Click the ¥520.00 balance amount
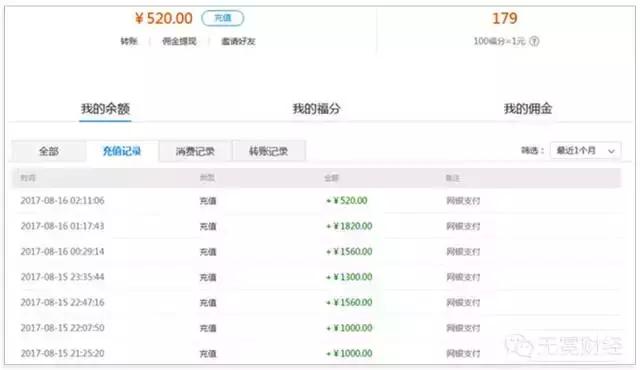 tap(164, 18)
